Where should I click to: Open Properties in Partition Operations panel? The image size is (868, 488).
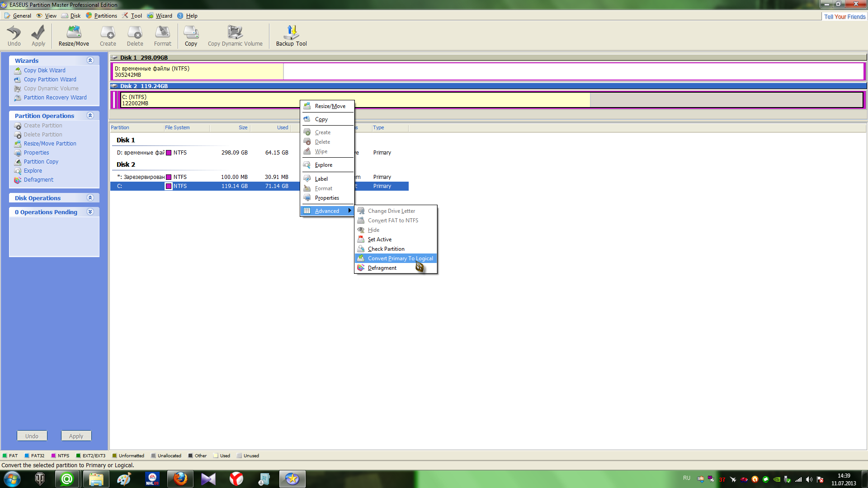(36, 153)
